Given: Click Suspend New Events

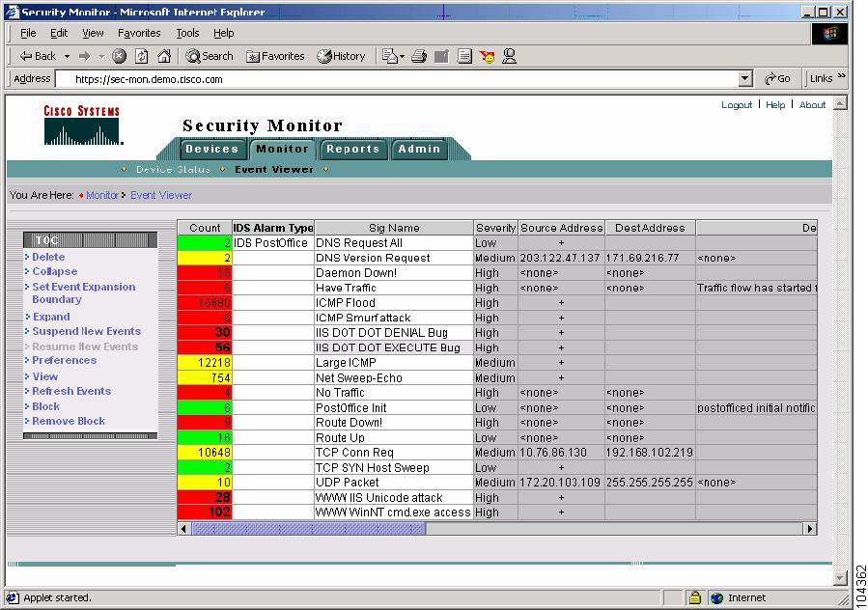Looking at the screenshot, I should [86, 331].
